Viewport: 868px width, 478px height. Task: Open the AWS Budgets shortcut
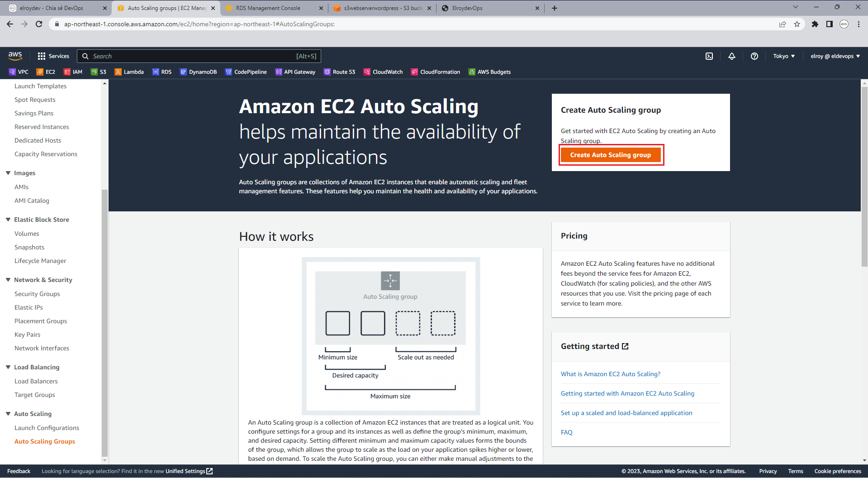(489, 72)
